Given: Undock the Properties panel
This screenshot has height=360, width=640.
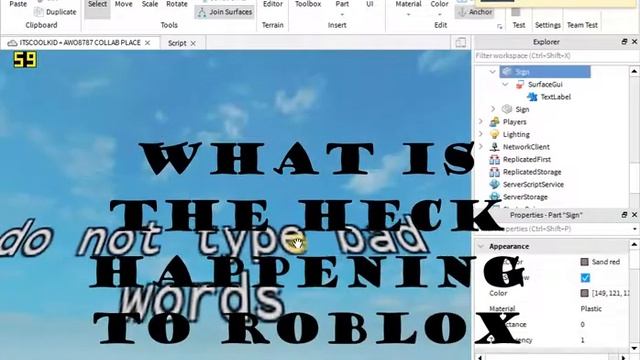Looking at the screenshot, I should (x=624, y=215).
